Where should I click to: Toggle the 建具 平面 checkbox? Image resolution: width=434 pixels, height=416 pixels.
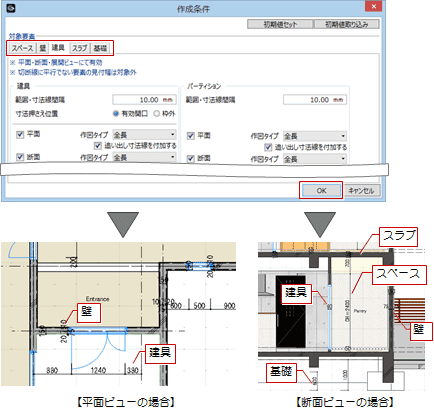tap(20, 134)
